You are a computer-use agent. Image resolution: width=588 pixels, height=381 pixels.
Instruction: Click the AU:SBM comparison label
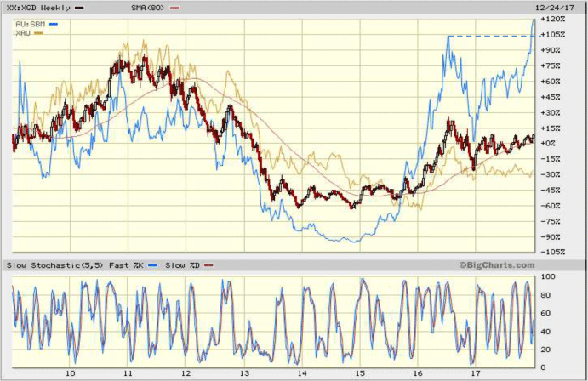tap(30, 23)
